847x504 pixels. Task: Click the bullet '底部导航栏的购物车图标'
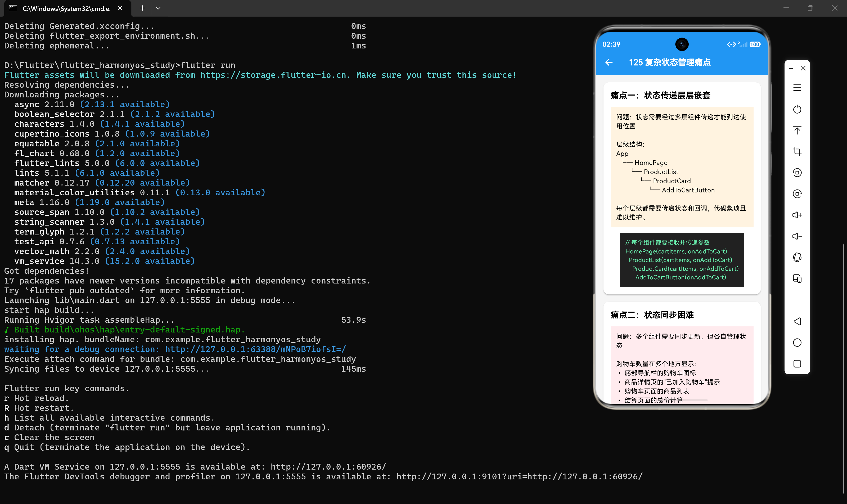(660, 373)
